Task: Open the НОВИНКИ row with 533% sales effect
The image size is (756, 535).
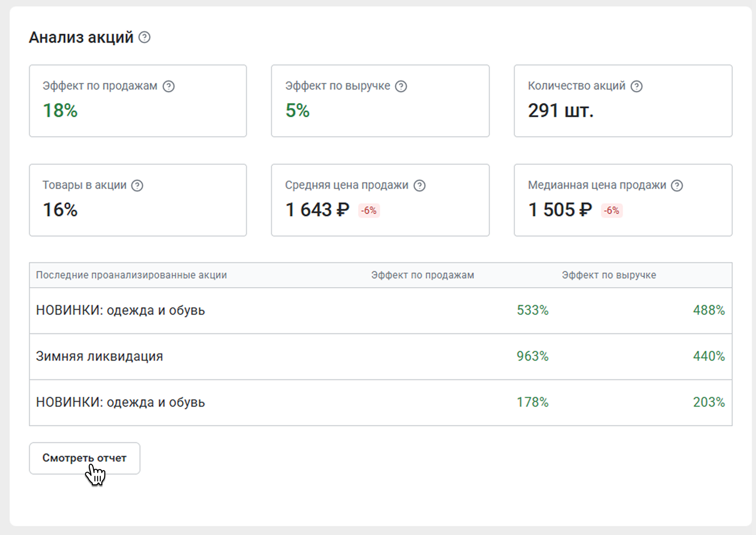Action: 120,310
